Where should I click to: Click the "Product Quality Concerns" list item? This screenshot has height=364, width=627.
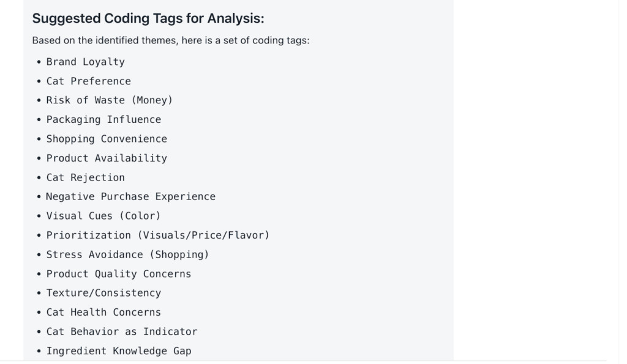coord(118,273)
